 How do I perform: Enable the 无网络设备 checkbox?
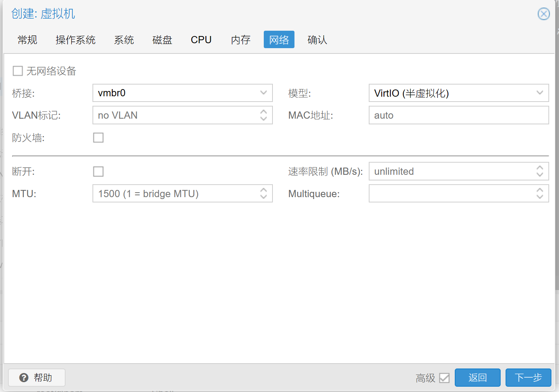tap(18, 71)
